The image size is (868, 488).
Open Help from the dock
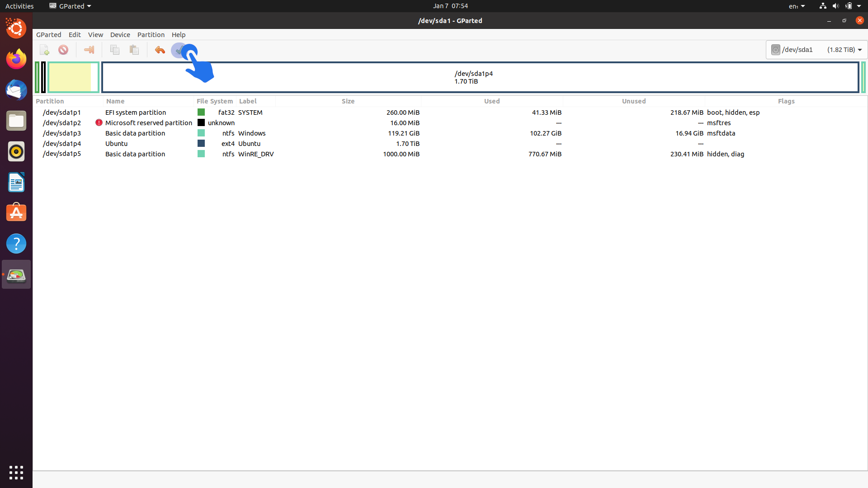[16, 244]
